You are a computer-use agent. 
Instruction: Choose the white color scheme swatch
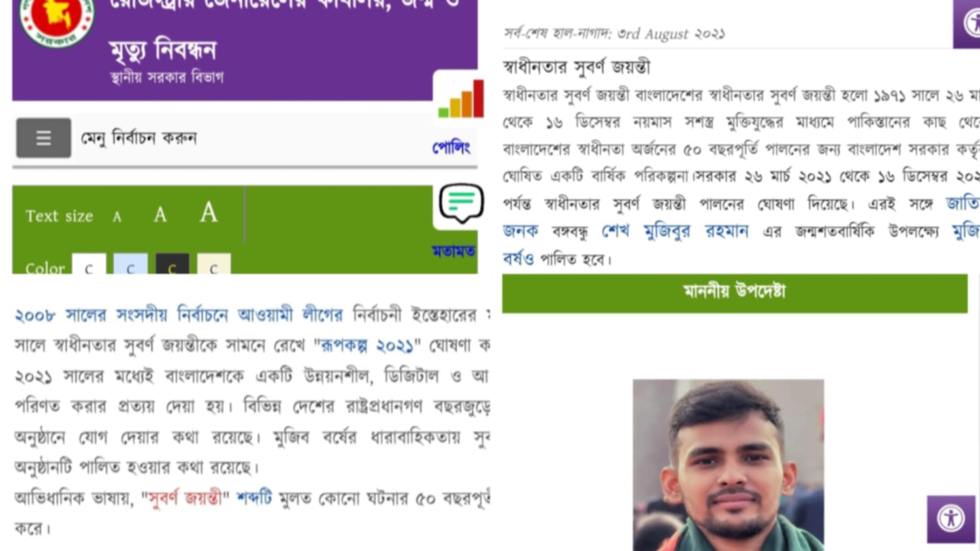pos(89,264)
